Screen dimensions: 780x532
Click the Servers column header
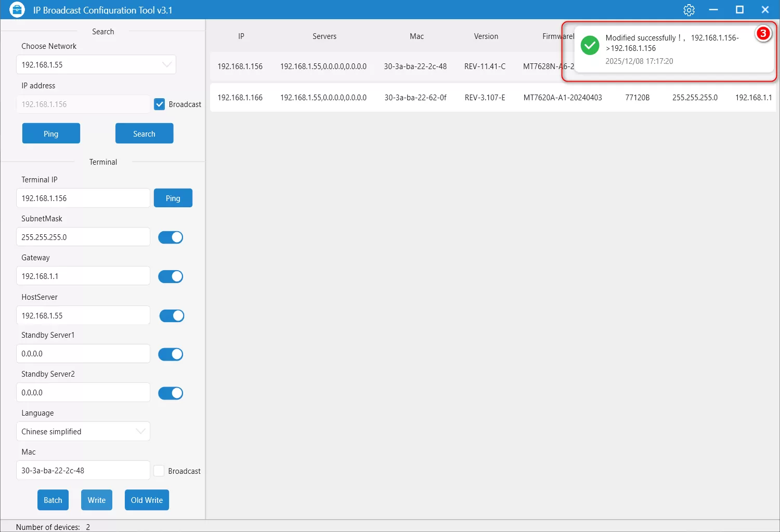(324, 36)
